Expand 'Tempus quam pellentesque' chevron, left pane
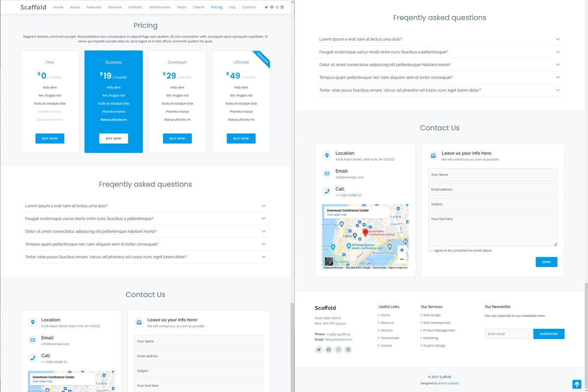 [x=264, y=244]
